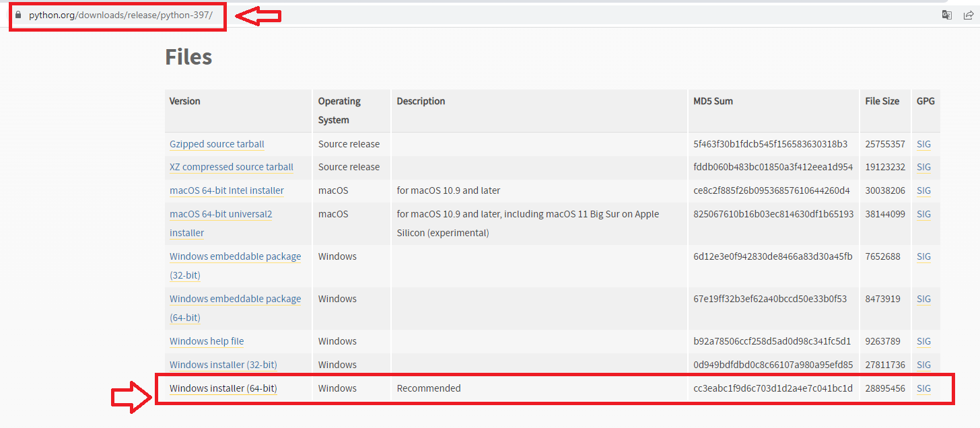Click the Description column header

(421, 101)
